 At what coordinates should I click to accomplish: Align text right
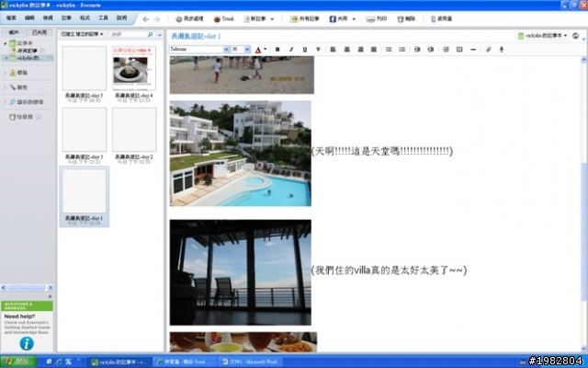pyautogui.click(x=360, y=50)
